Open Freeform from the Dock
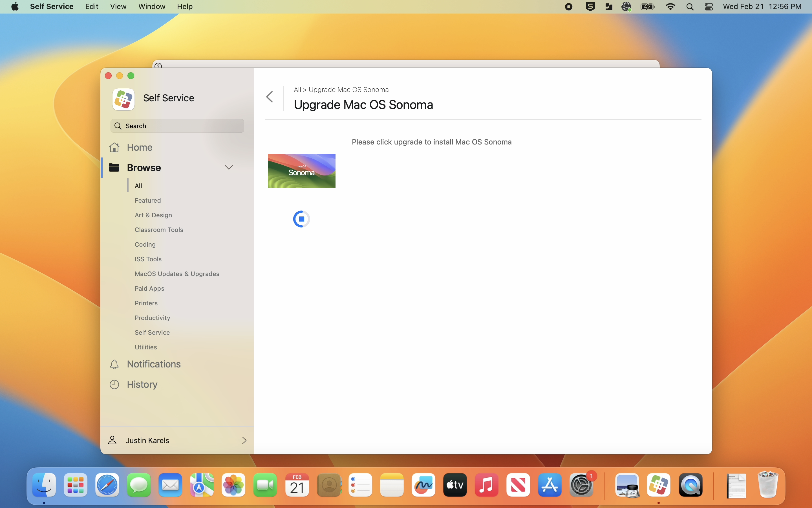 [423, 485]
